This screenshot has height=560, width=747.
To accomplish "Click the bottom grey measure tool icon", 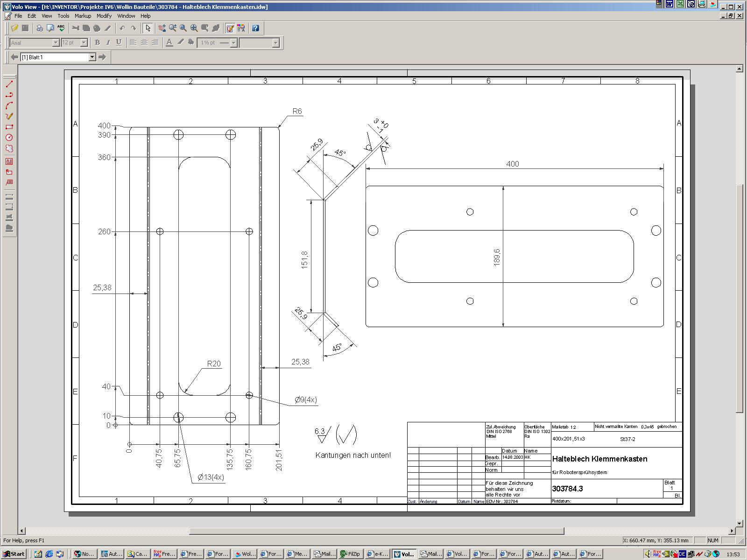I will [9, 228].
